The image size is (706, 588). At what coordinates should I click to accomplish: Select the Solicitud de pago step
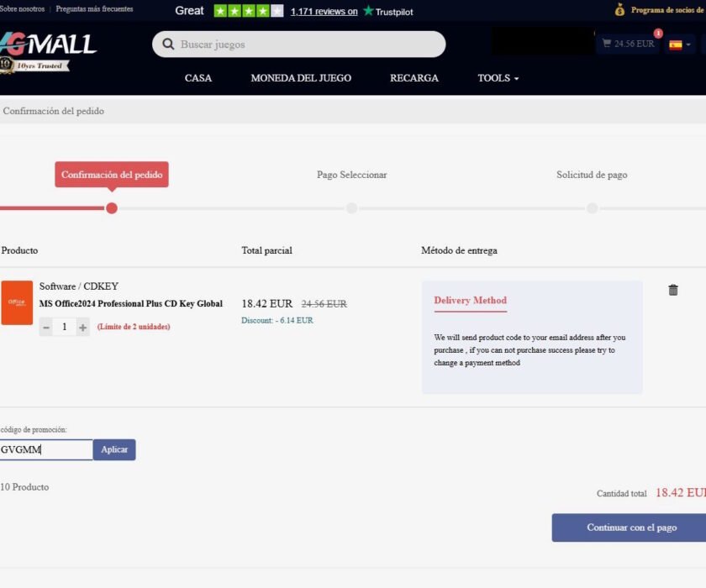(592, 175)
